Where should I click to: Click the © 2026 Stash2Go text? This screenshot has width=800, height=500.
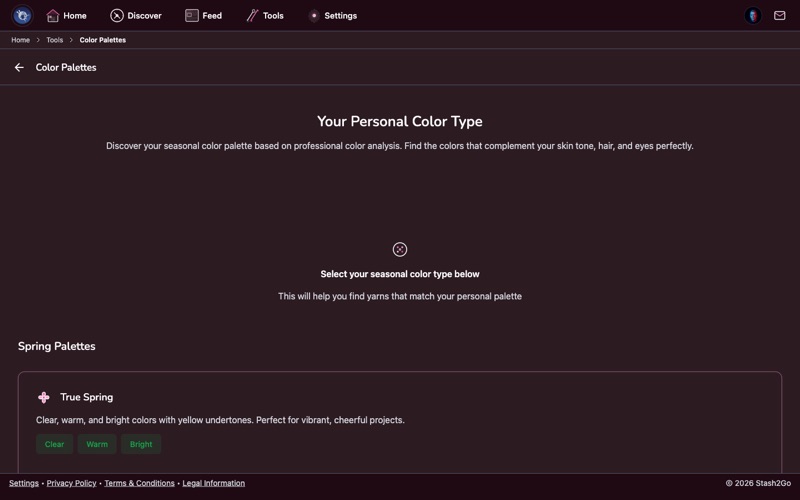(759, 483)
